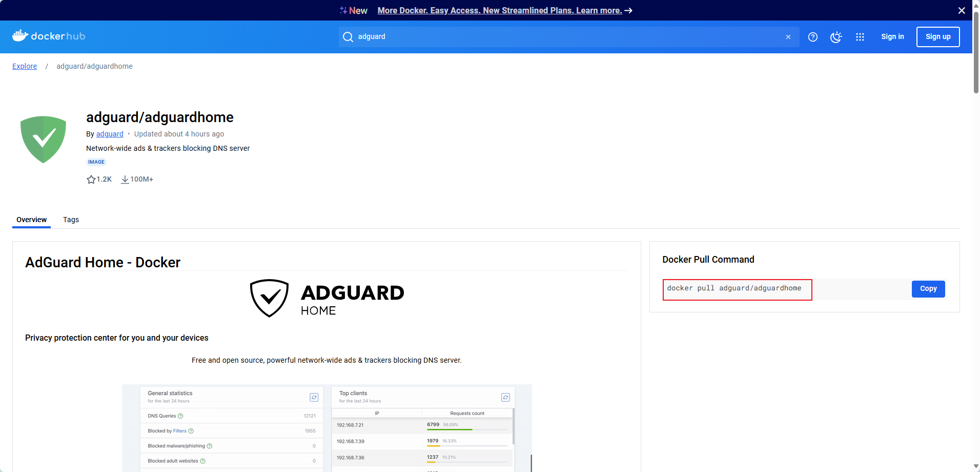
Task: Clear the adguard search text
Action: [x=788, y=37]
